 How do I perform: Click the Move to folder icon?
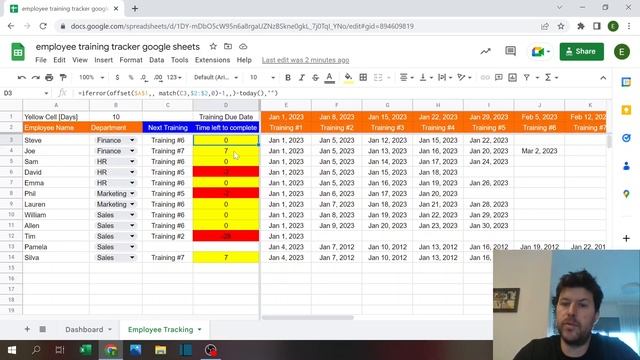(x=228, y=47)
